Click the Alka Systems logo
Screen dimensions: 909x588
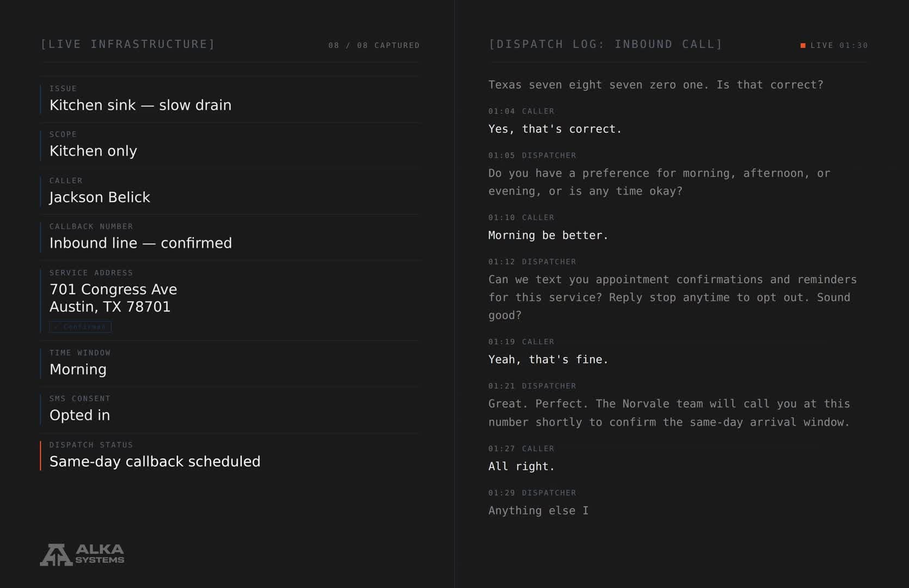click(x=82, y=554)
